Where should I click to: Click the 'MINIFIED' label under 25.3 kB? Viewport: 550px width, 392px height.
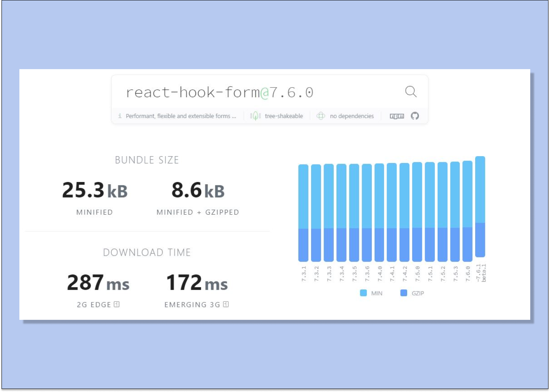[x=95, y=212]
